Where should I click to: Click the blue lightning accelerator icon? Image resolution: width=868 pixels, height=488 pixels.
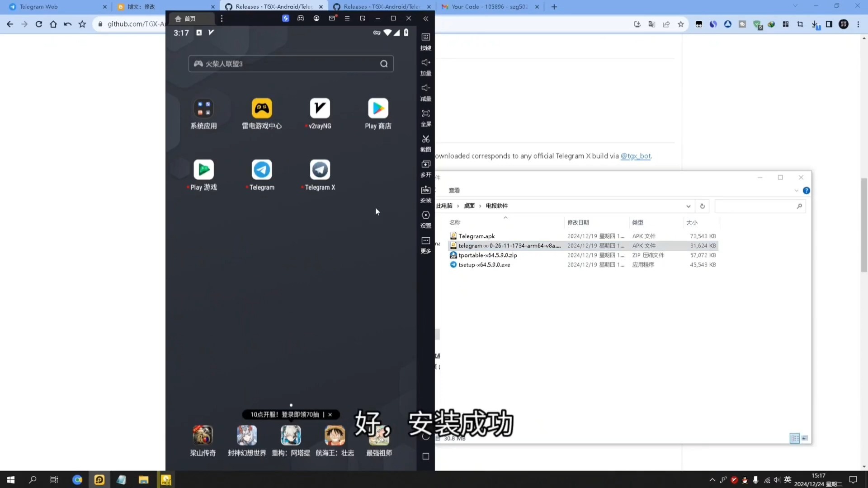[285, 19]
